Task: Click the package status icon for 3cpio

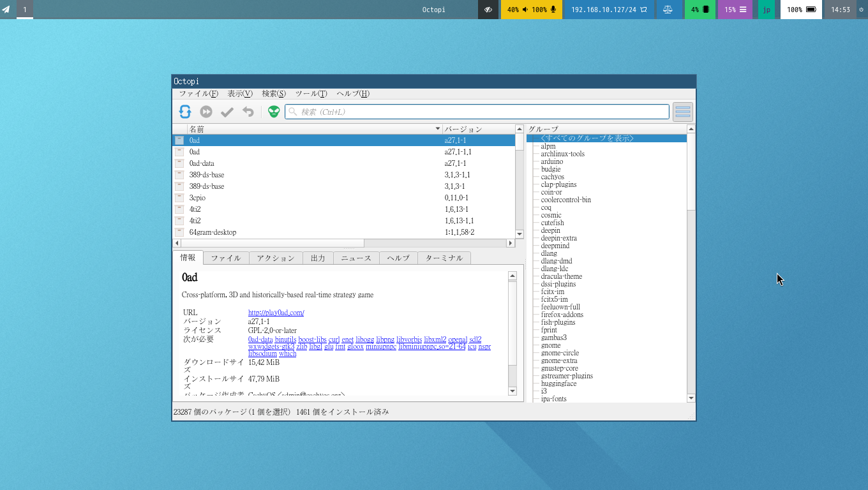Action: coord(179,198)
